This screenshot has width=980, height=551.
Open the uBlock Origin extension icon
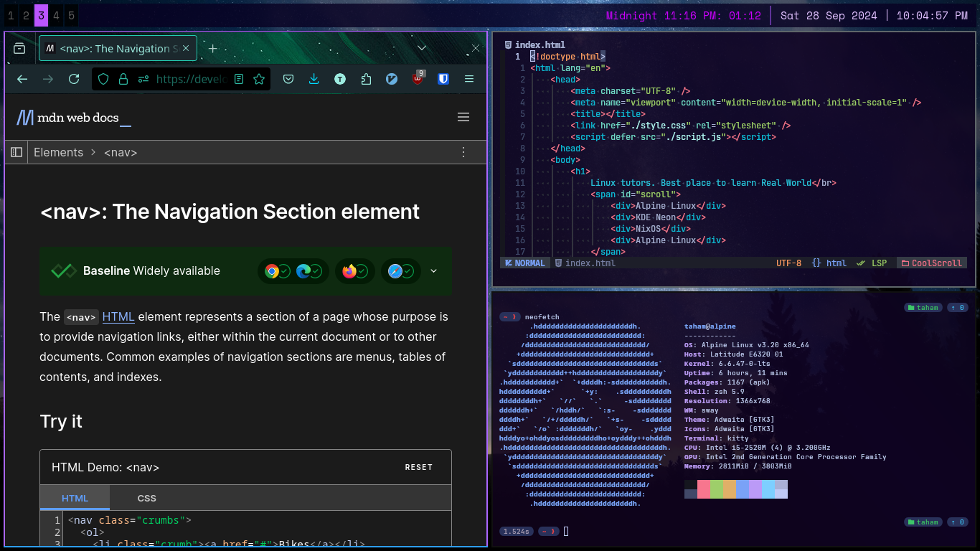(418, 77)
